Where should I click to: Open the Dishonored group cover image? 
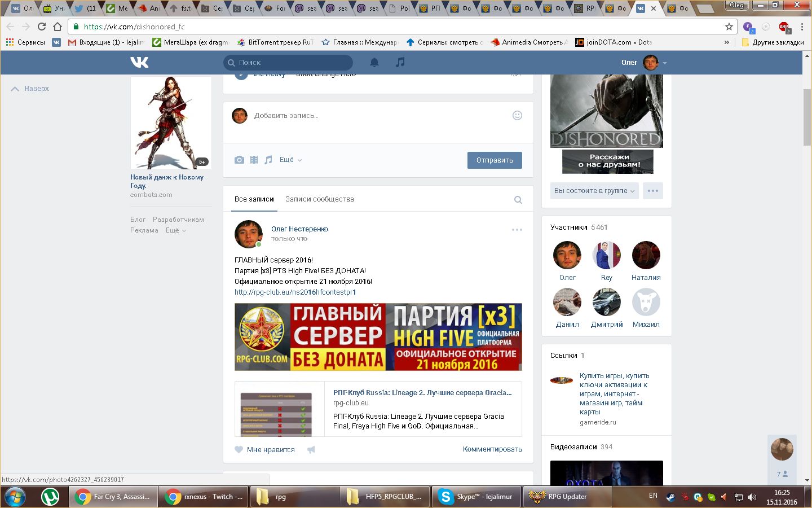point(607,111)
